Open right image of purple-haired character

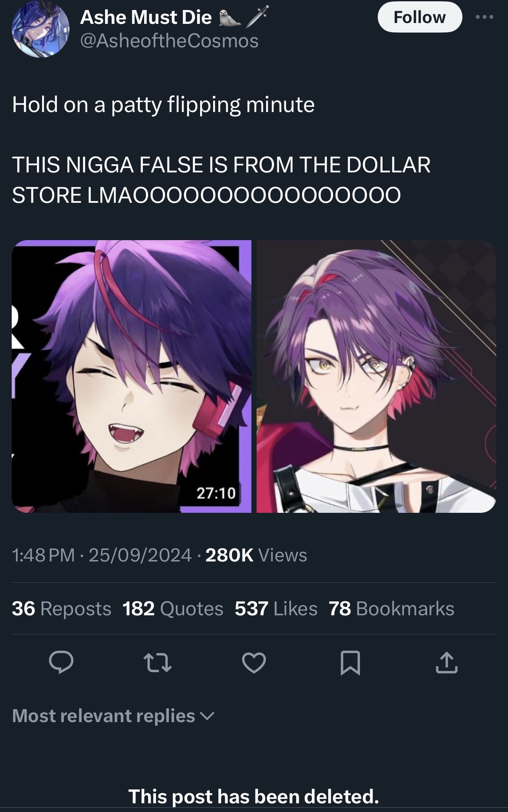tap(376, 376)
